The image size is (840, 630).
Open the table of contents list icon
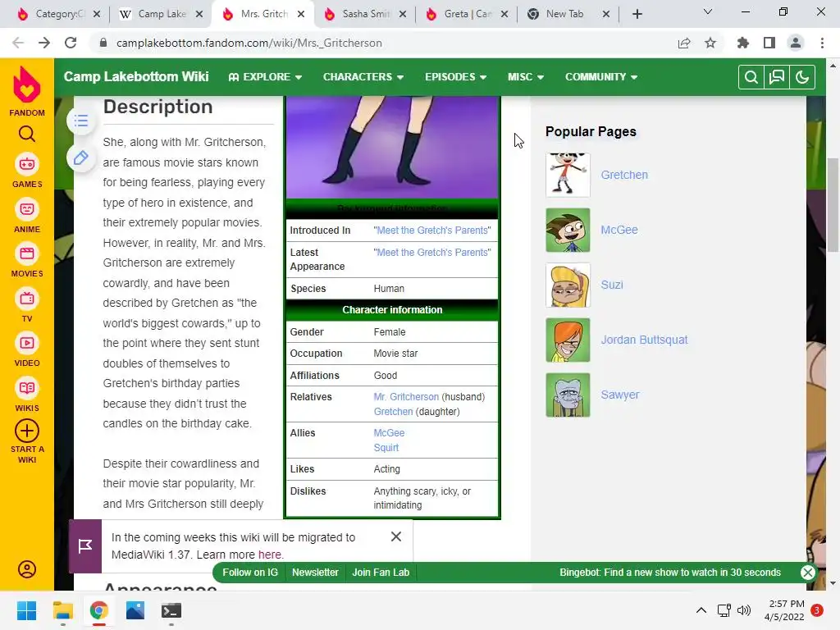[81, 121]
